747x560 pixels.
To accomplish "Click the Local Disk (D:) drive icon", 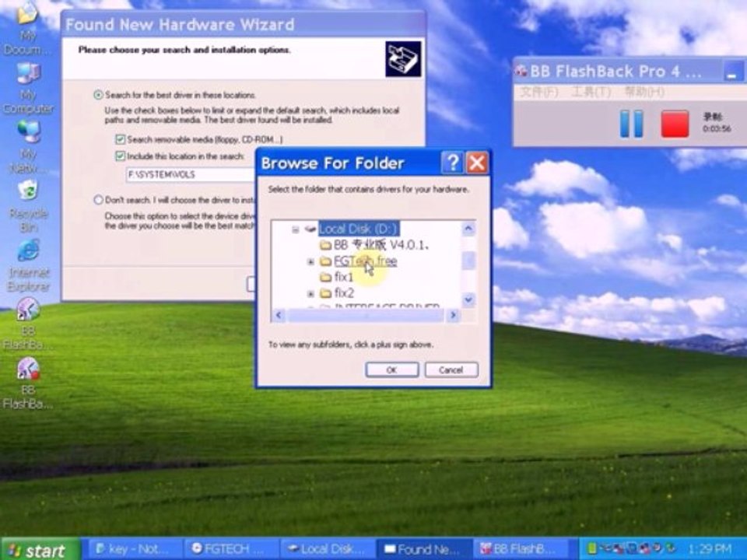I will pyautogui.click(x=310, y=229).
